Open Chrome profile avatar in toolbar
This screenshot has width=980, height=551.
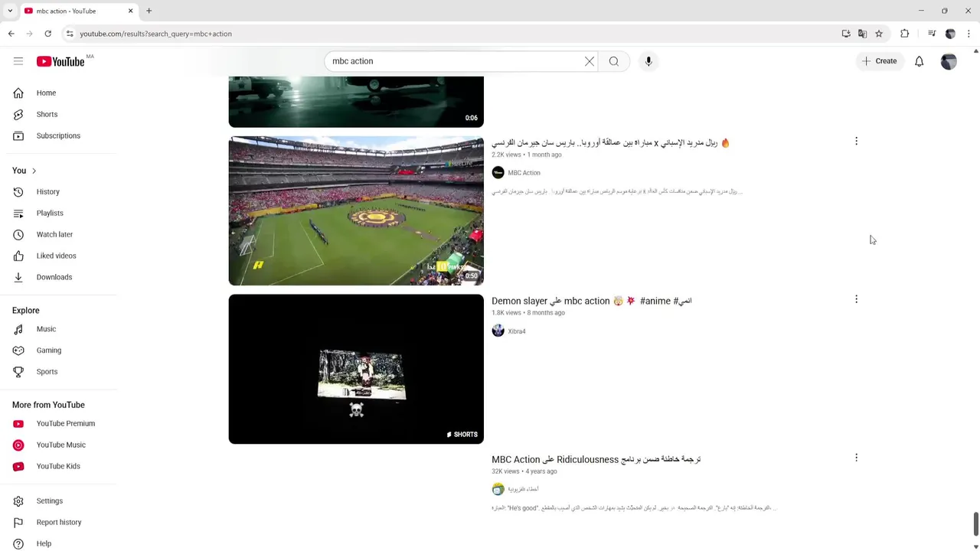click(950, 34)
